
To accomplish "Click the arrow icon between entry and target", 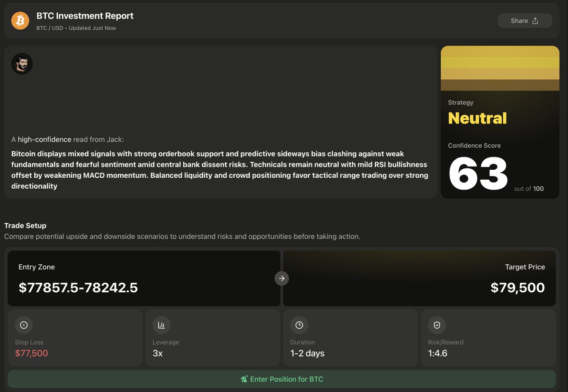I will [x=282, y=279].
